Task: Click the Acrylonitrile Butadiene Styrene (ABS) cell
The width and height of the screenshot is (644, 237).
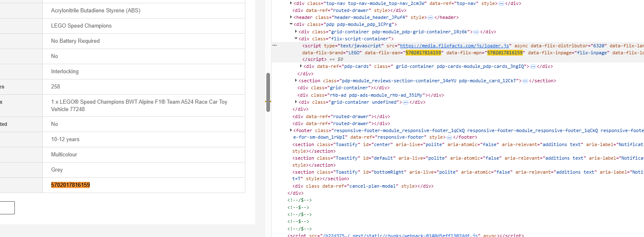Action: coord(144,11)
